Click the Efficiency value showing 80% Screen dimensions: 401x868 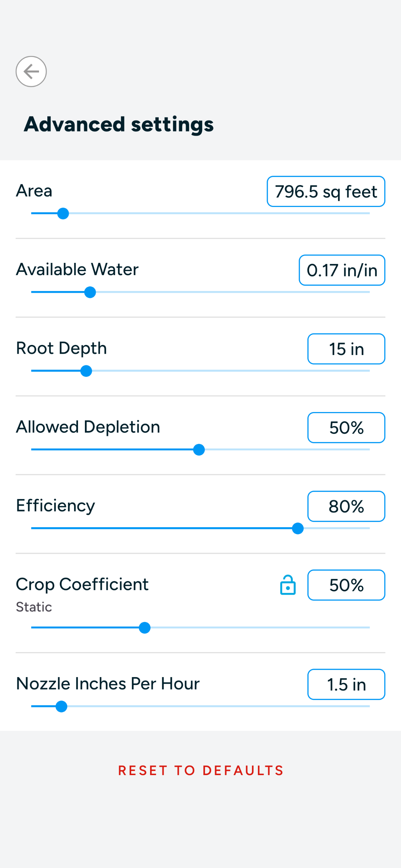pyautogui.click(x=346, y=506)
